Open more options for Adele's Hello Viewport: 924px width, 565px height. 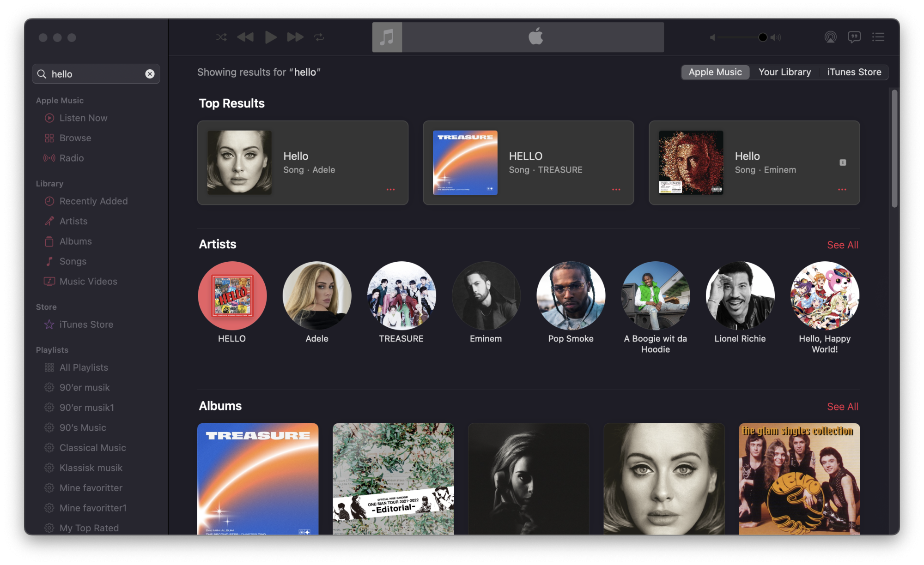tap(391, 190)
